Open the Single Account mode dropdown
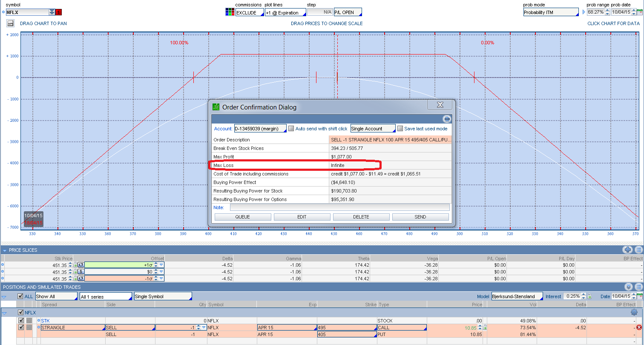Screen dimensions: 644x345 [x=372, y=129]
